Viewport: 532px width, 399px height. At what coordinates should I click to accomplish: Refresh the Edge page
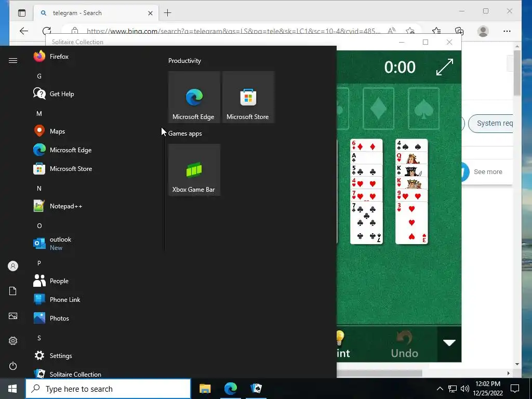pyautogui.click(x=47, y=31)
